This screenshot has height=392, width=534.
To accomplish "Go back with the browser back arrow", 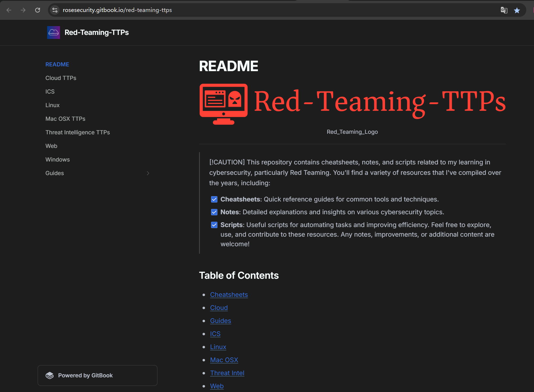I will (9, 10).
